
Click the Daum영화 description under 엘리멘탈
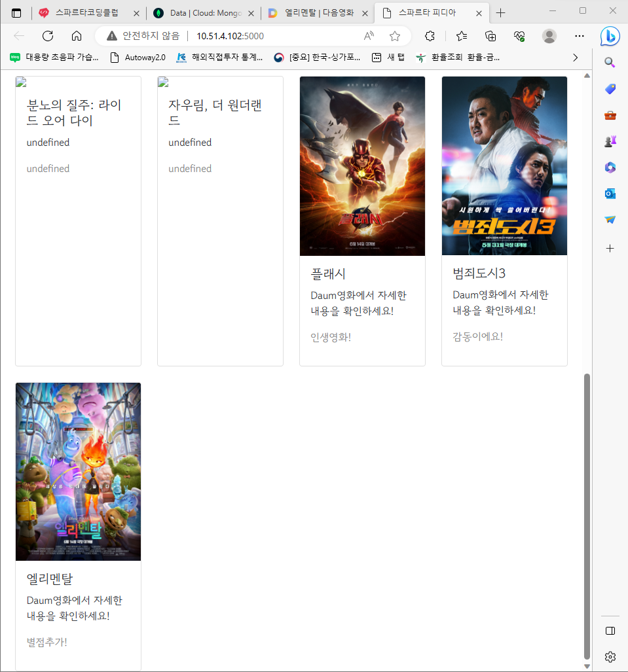(75, 608)
